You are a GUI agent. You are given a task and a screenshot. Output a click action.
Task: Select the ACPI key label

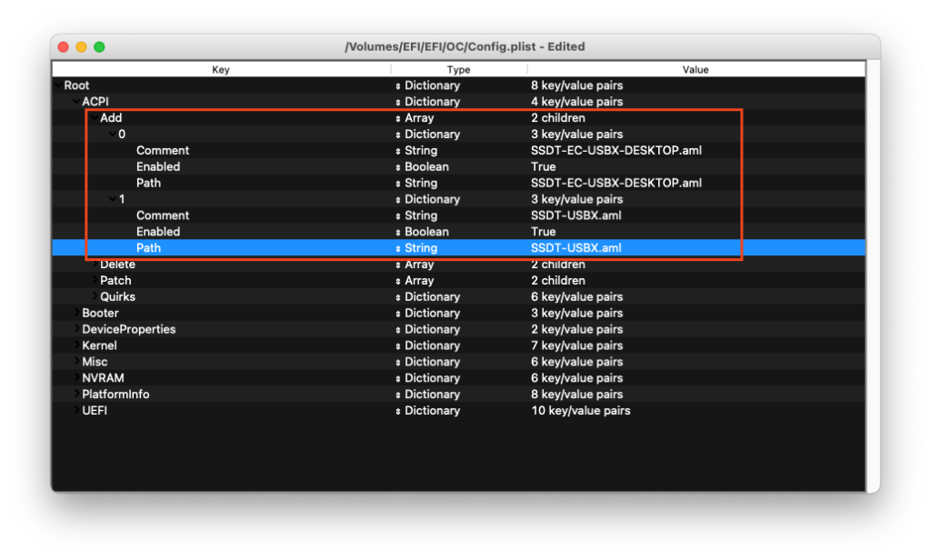coord(95,102)
